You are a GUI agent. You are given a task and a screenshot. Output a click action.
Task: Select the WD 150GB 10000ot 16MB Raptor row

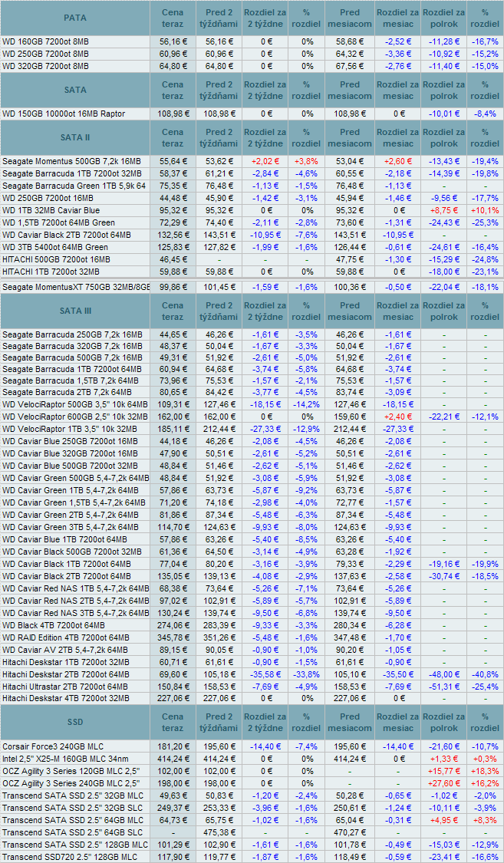pyautogui.click(x=252, y=114)
